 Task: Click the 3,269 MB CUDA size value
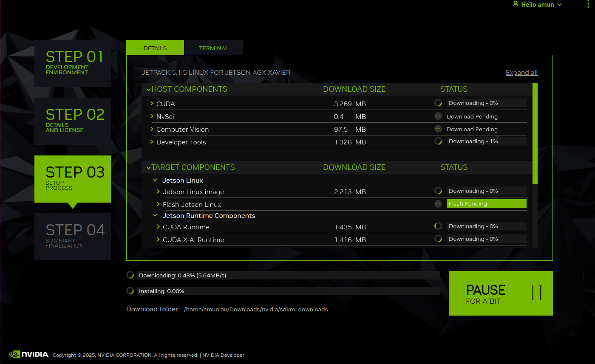click(x=350, y=104)
